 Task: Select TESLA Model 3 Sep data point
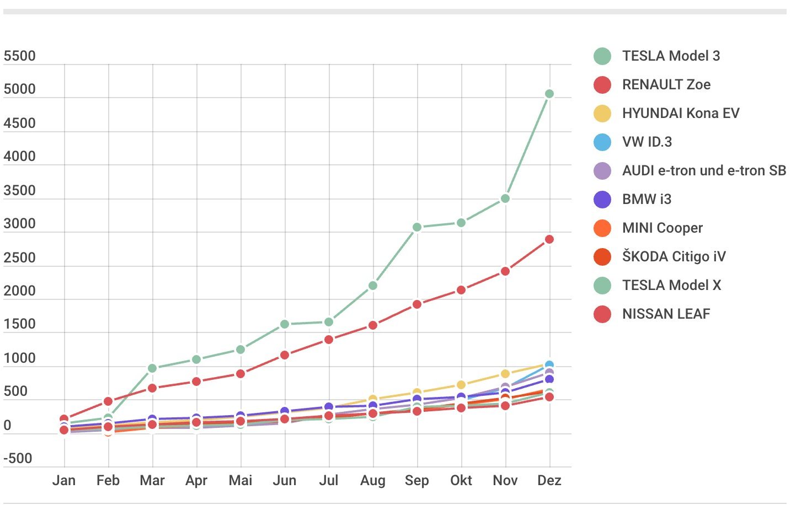[x=417, y=227]
